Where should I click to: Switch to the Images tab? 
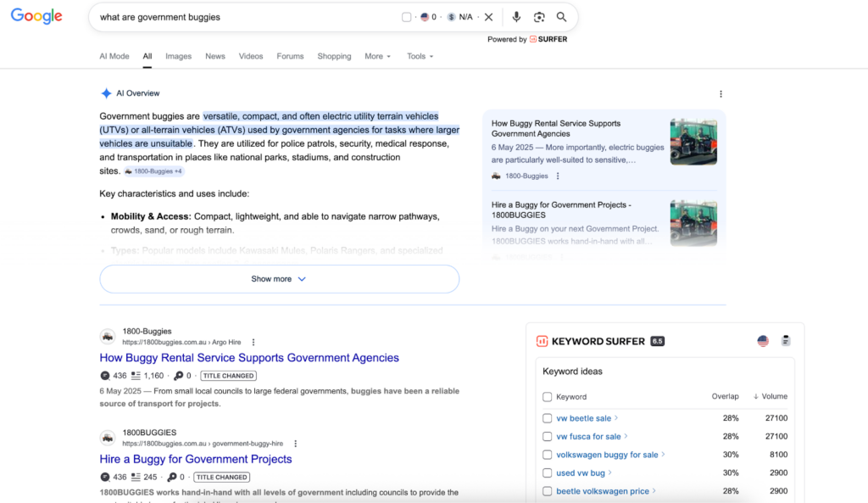pos(178,57)
